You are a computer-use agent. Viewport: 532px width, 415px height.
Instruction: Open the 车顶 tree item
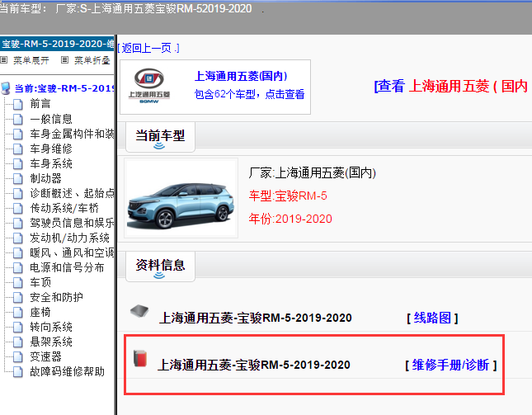tap(40, 282)
